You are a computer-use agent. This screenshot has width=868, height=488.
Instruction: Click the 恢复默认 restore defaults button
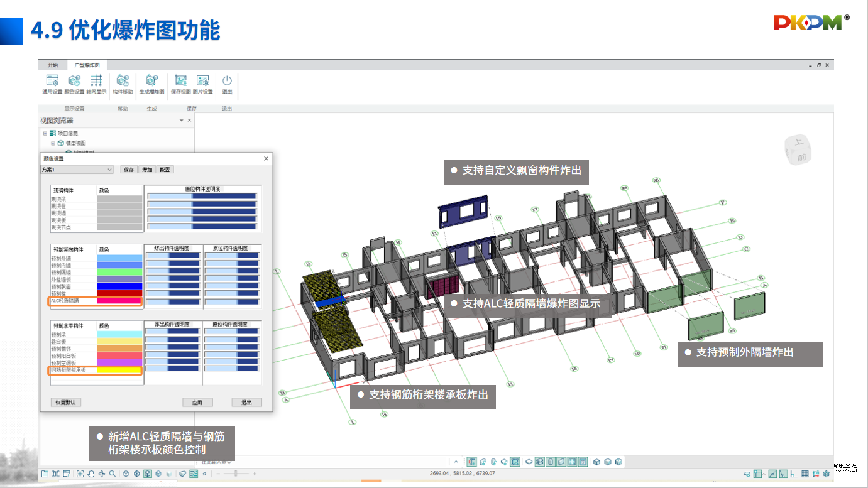point(66,402)
